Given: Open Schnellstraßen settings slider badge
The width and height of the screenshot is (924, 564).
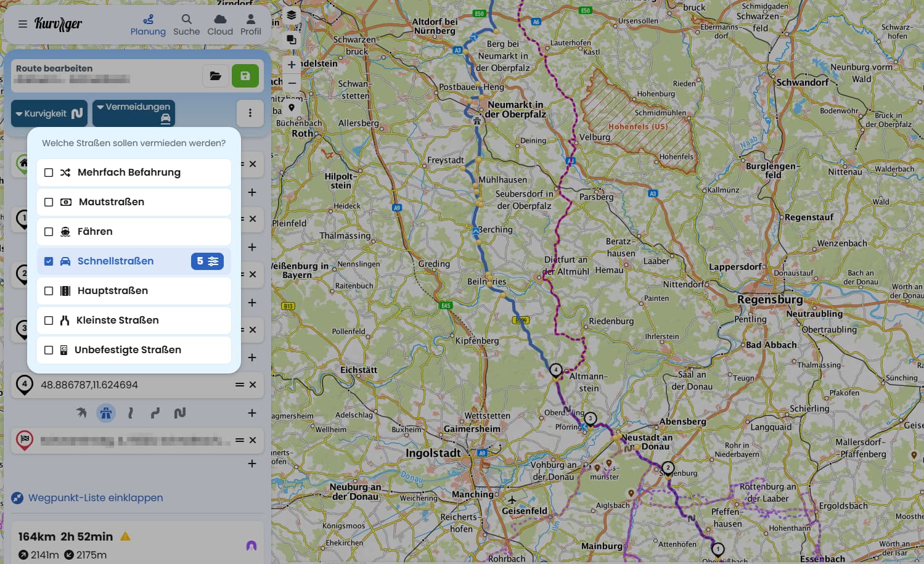Looking at the screenshot, I should (x=207, y=261).
